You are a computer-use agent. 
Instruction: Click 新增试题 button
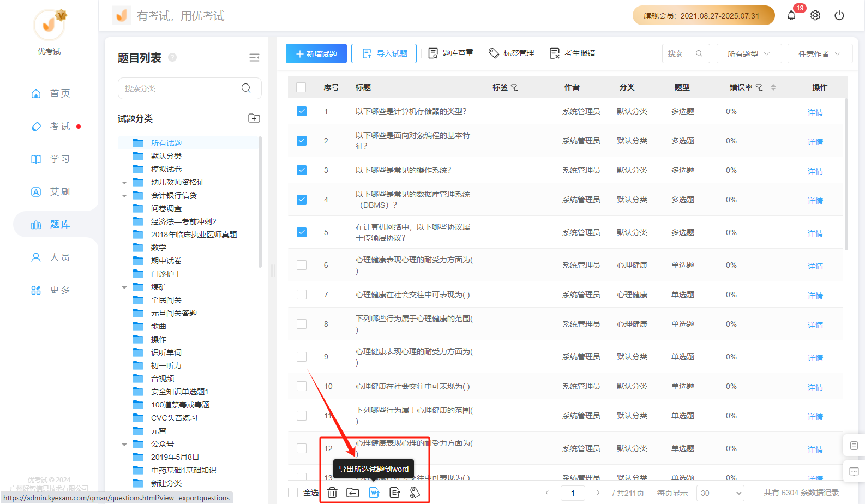point(316,53)
